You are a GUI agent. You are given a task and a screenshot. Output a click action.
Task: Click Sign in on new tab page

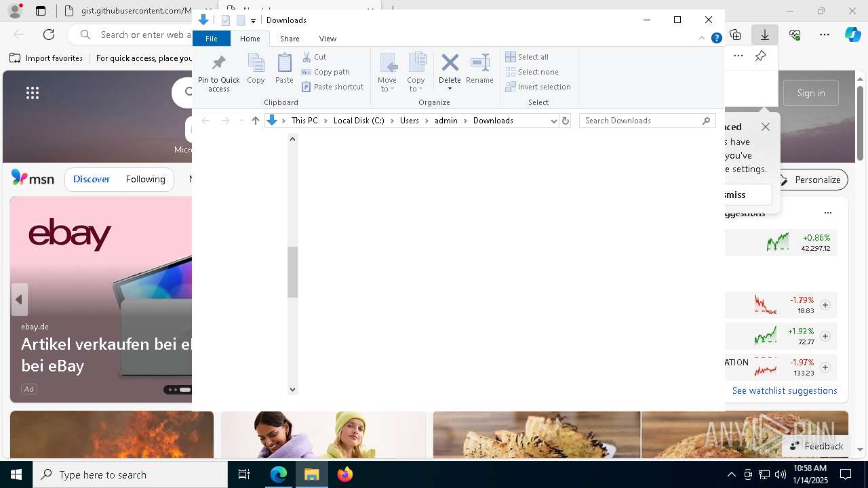click(811, 93)
